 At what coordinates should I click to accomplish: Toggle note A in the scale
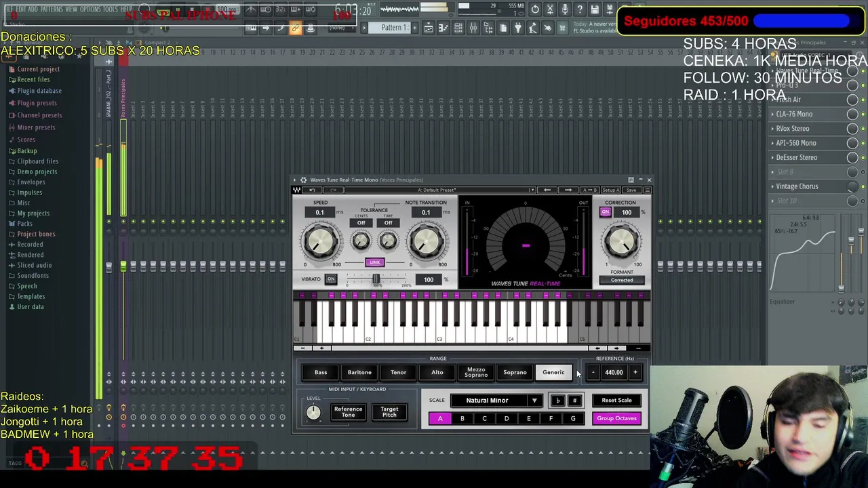click(440, 419)
